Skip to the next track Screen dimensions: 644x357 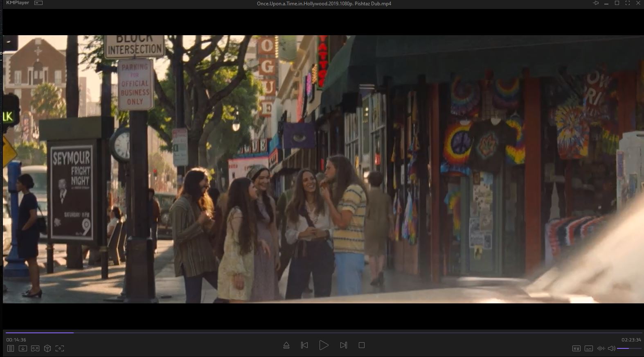click(x=343, y=345)
